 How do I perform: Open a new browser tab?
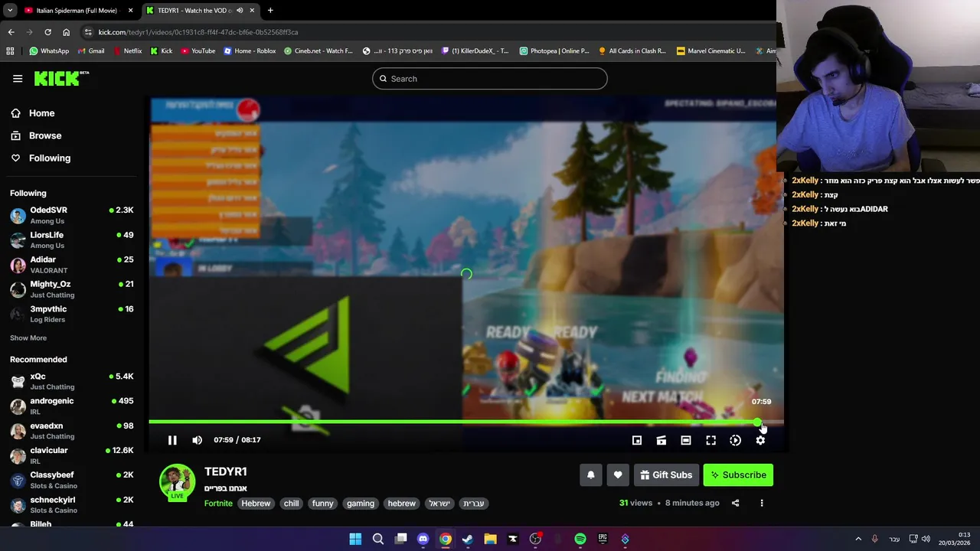coord(270,11)
